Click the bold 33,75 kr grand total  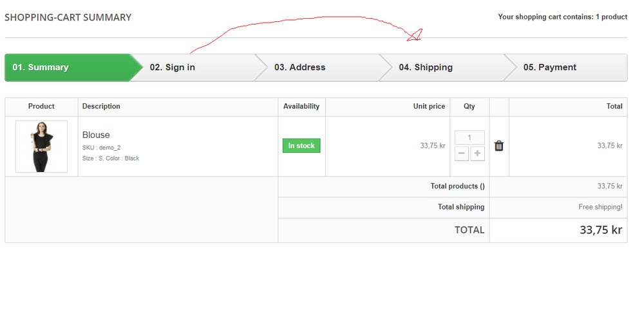(600, 230)
